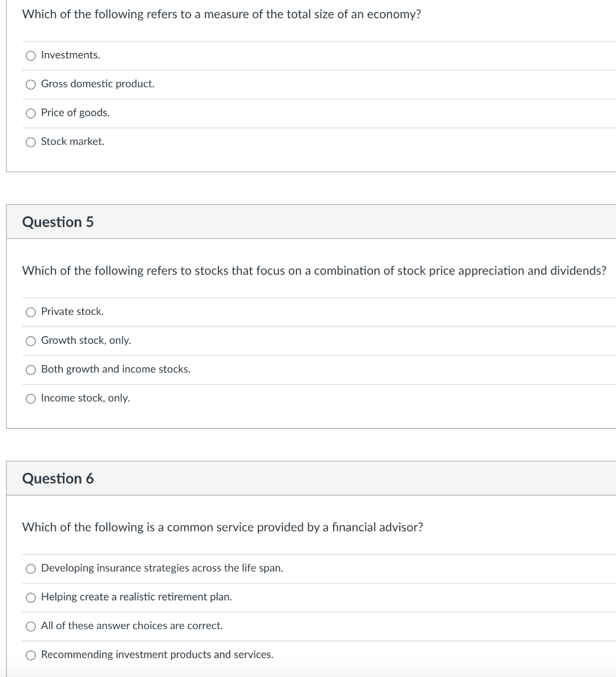Click the Question 5 prompt text
This screenshot has width=616, height=677.
point(314,271)
